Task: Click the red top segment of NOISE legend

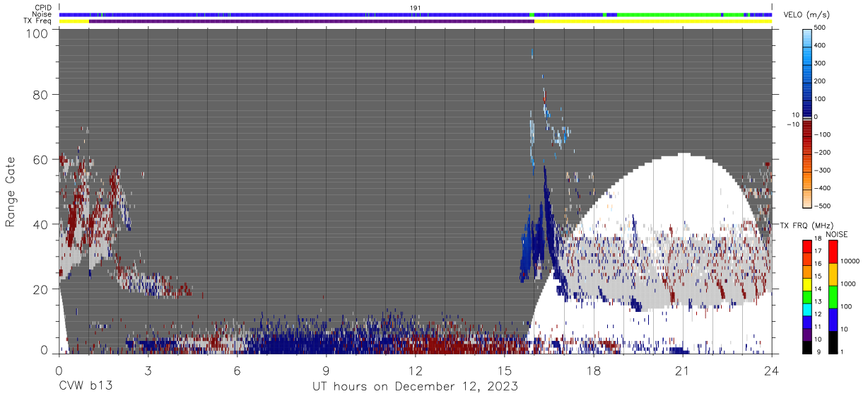Action: (x=833, y=252)
